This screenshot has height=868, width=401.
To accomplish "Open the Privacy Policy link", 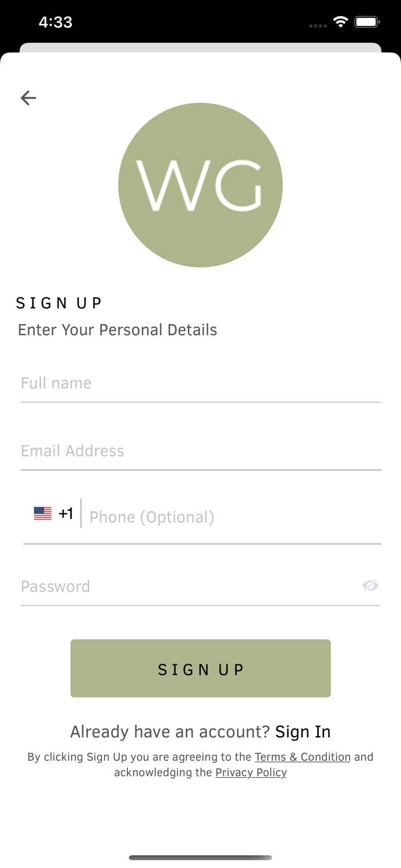I will 251,773.
